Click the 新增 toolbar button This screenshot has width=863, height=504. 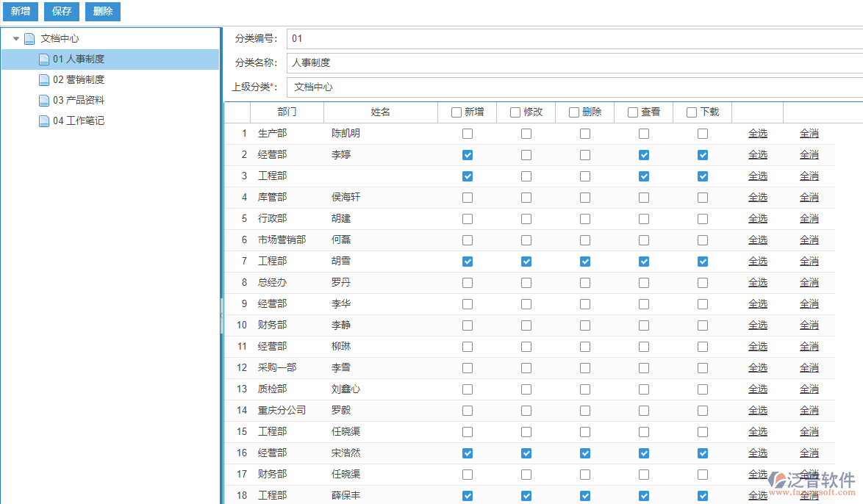(20, 11)
